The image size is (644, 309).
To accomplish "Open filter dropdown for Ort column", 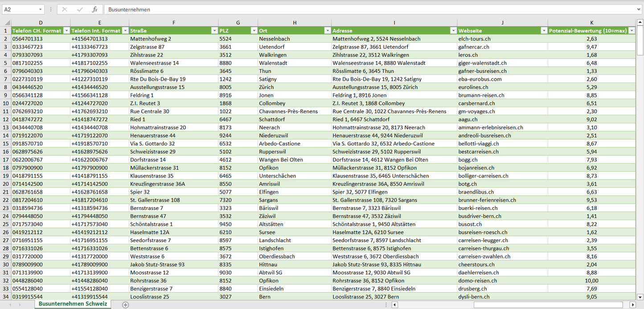I will pos(327,31).
